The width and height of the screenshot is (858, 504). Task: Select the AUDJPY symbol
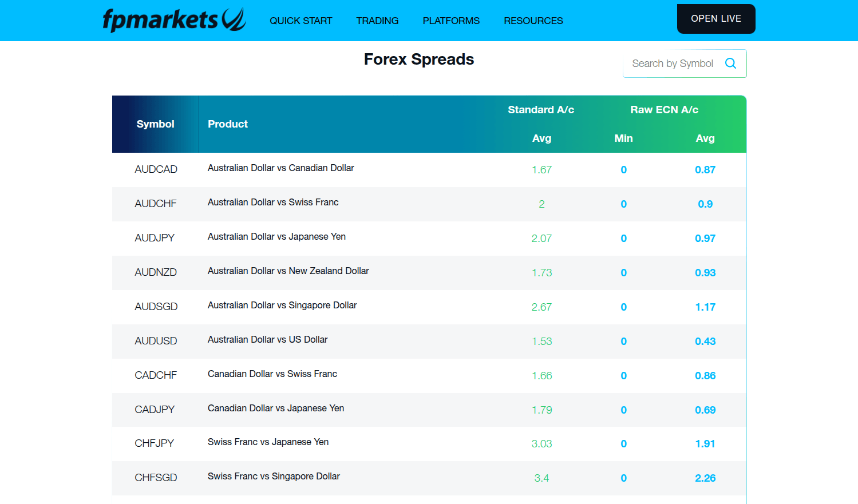(155, 238)
